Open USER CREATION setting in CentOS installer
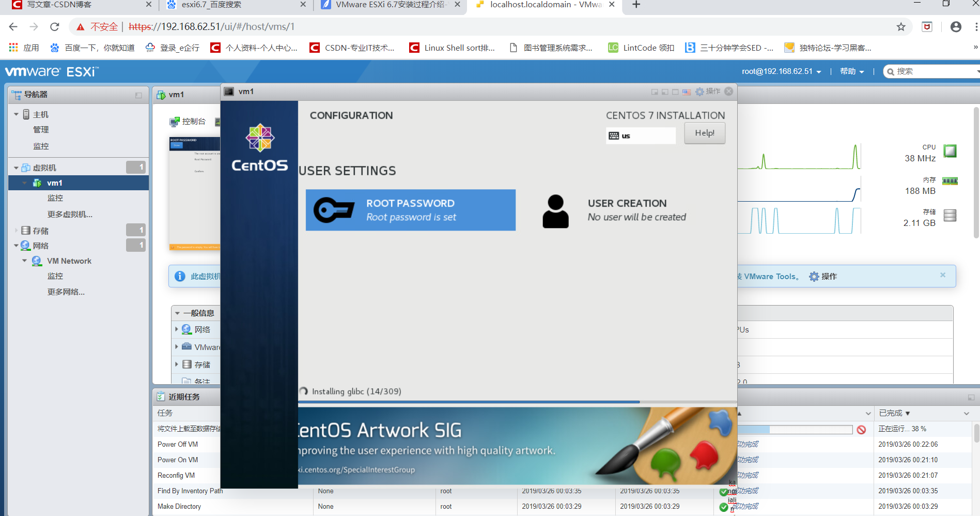 [615, 210]
